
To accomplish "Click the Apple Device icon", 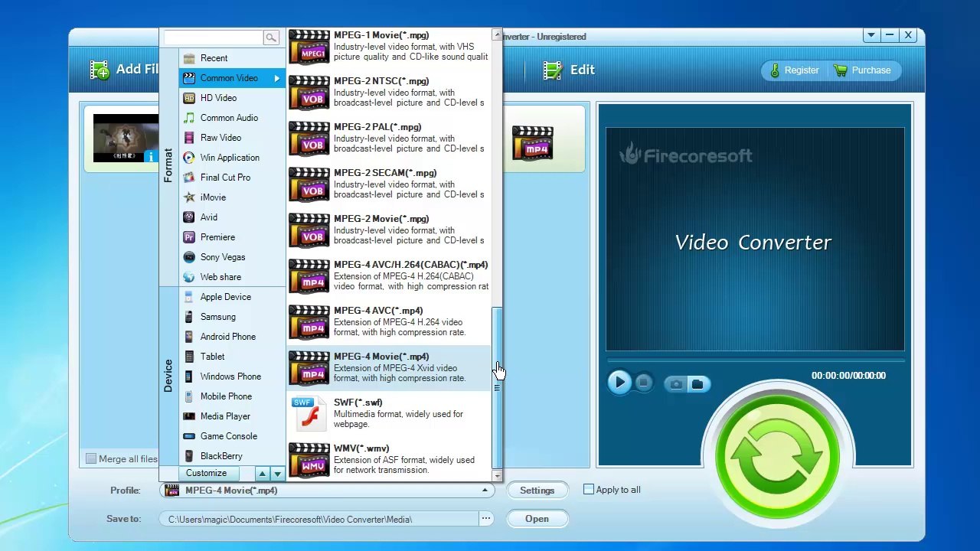I will pyautogui.click(x=189, y=297).
